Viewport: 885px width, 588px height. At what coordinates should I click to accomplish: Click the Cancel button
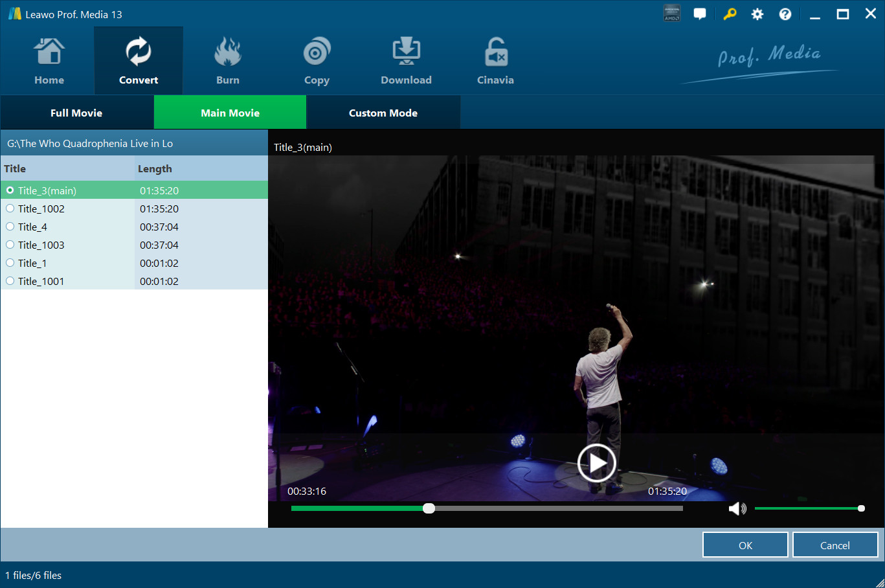(x=835, y=545)
